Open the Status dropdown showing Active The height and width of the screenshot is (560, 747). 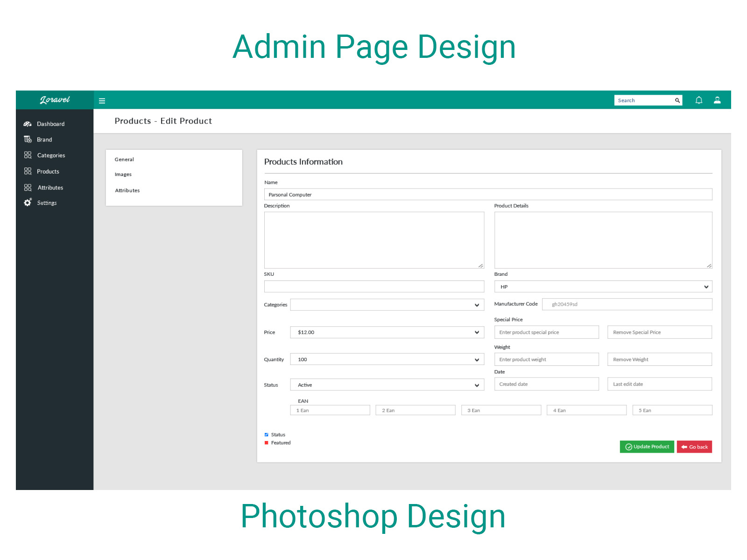(x=387, y=385)
